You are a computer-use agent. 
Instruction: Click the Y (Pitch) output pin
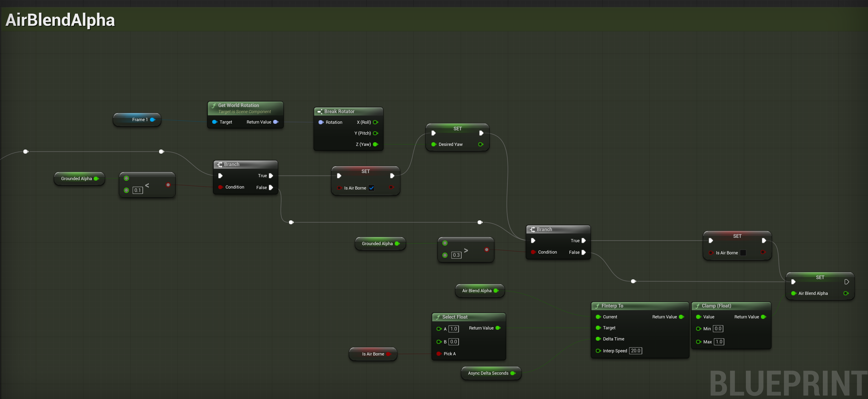coord(376,133)
